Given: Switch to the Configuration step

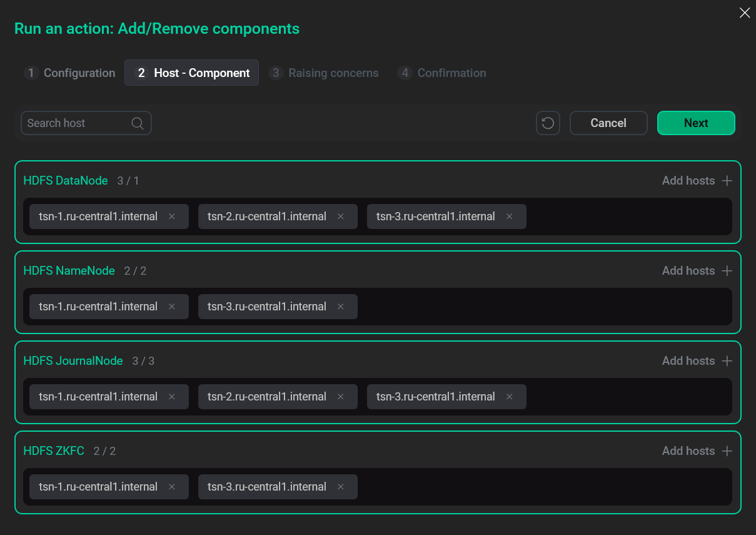Looking at the screenshot, I should [69, 73].
